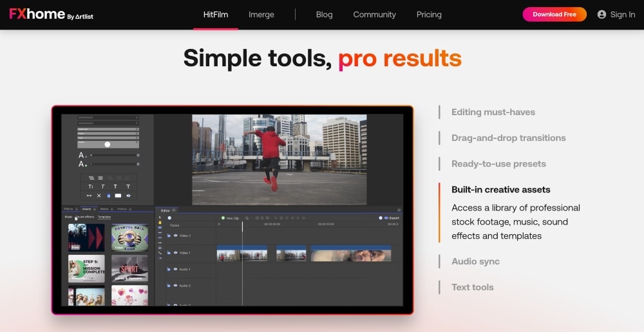Toggle the Video 1 track eye icon

pos(175,253)
